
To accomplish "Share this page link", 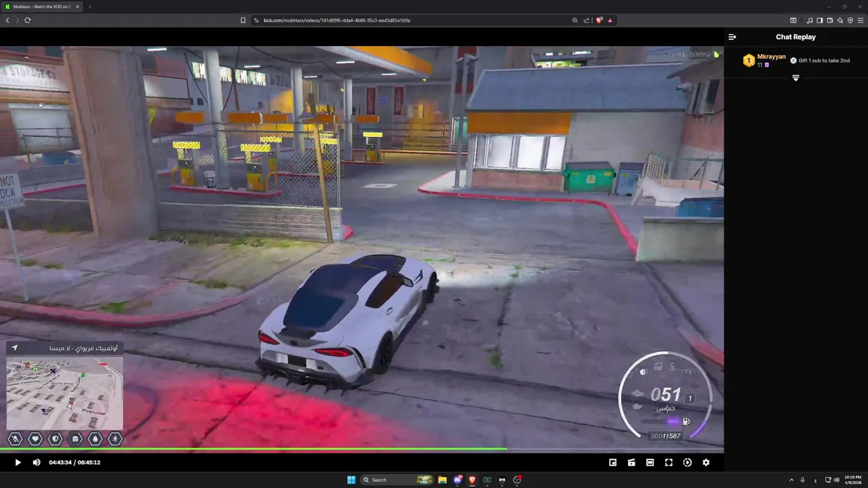I will click(x=587, y=20).
